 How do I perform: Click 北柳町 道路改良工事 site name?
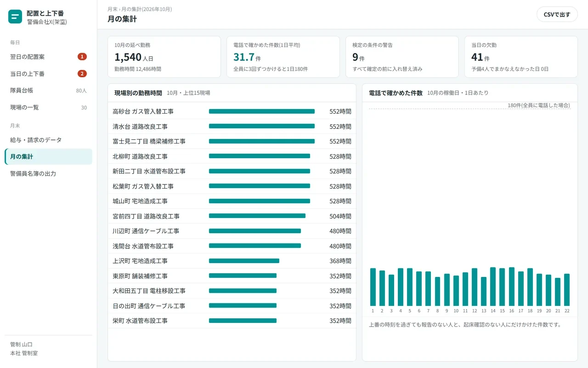tap(140, 156)
